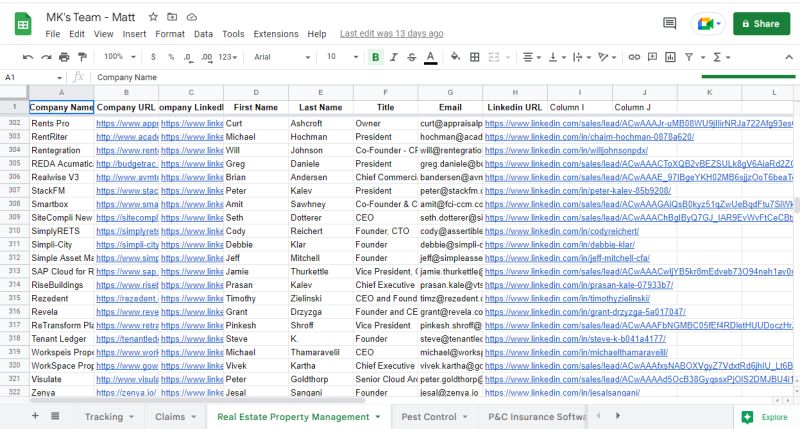Open the All Sheets list icon
Screen dimensions: 800x429
(55, 416)
